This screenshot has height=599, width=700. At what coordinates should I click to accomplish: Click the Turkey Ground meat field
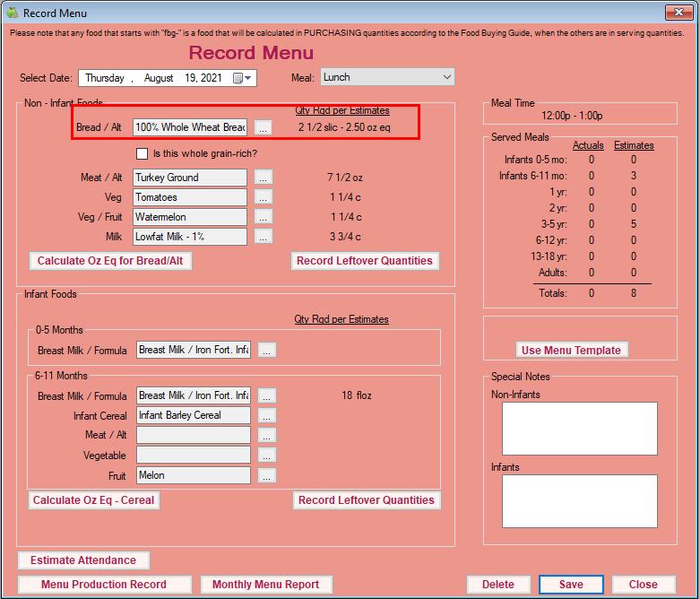(190, 178)
